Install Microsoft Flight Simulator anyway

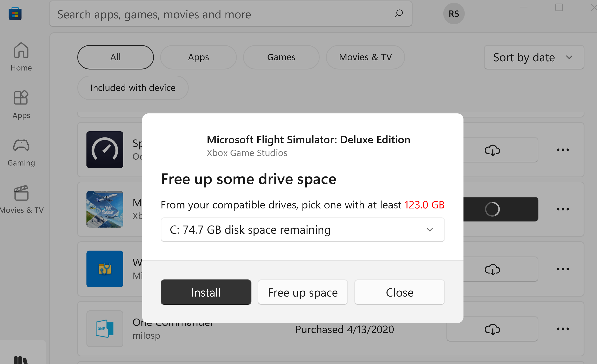click(206, 292)
